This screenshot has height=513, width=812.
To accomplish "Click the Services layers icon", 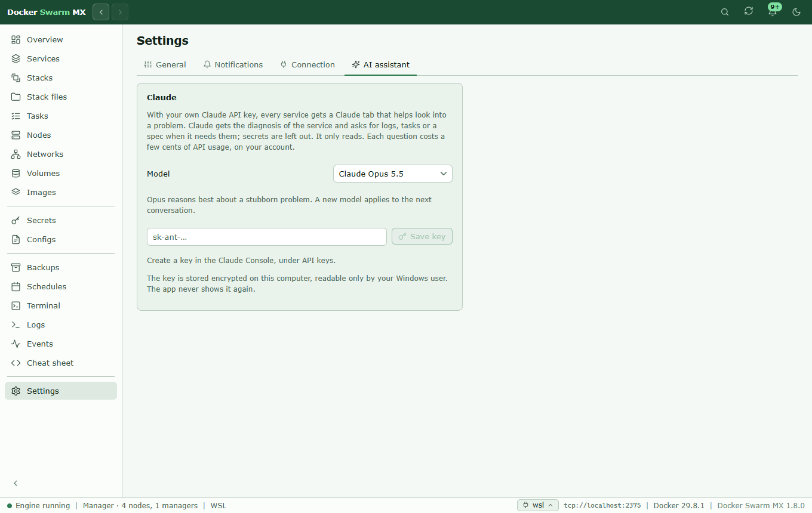I will [16, 59].
